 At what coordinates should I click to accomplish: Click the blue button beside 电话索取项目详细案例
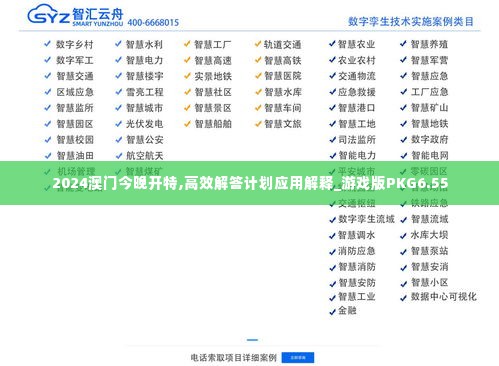298,358
